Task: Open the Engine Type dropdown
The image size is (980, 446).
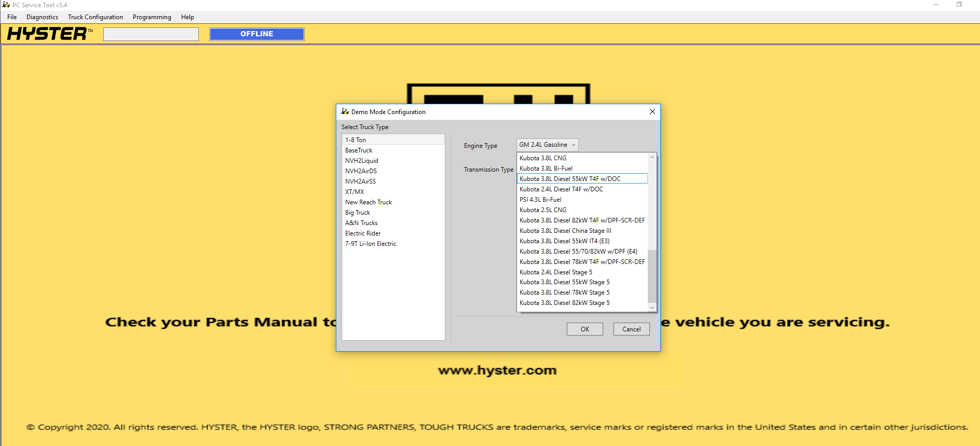Action: [547, 145]
